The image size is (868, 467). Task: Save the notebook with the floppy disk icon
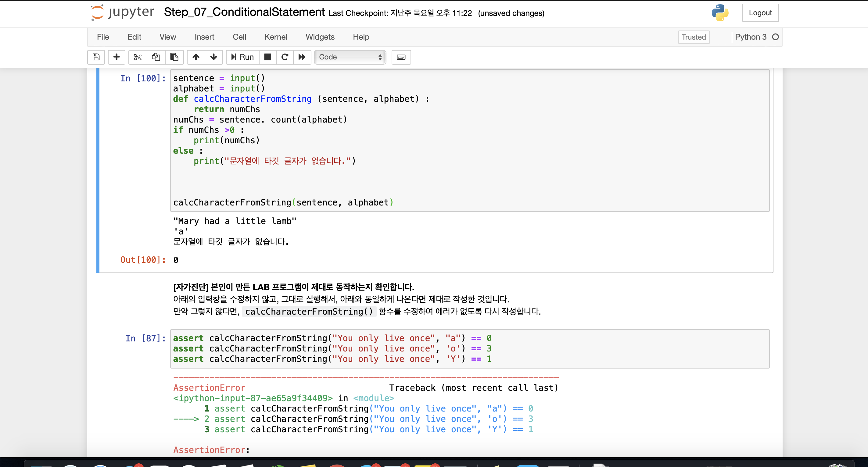tap(96, 57)
